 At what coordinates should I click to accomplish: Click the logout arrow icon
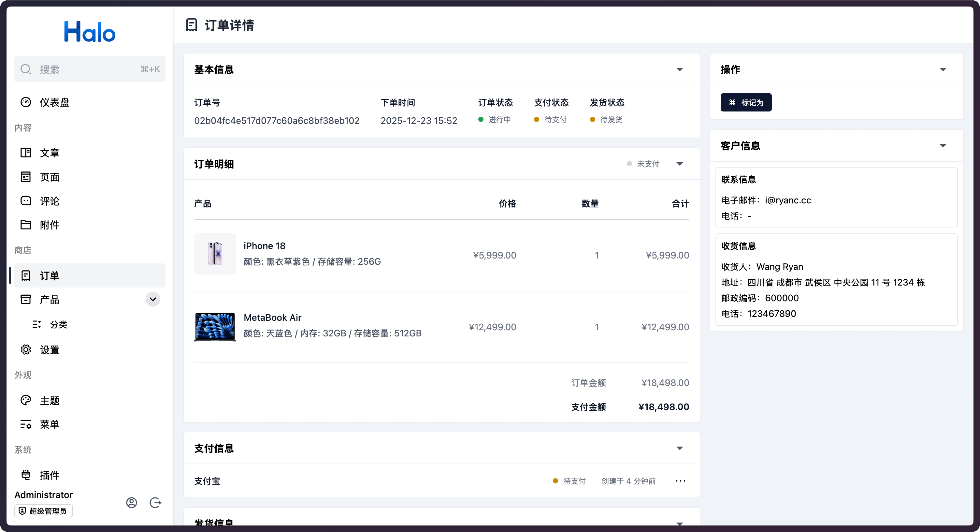point(155,503)
